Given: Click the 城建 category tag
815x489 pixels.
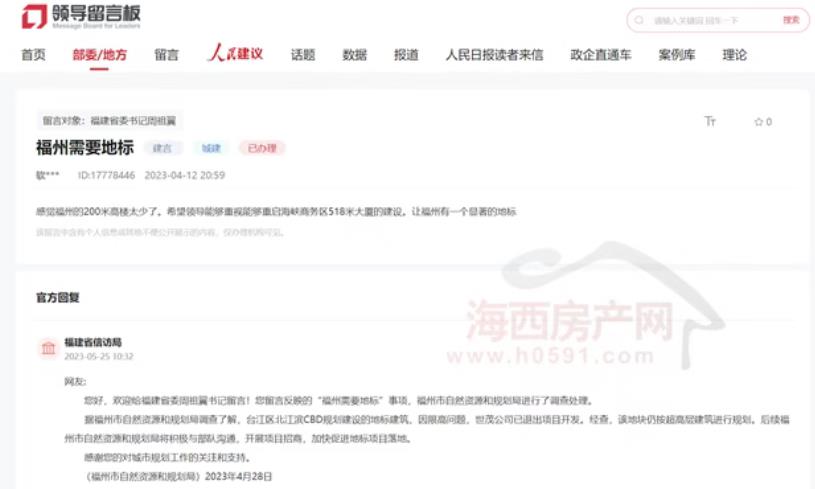Looking at the screenshot, I should (210, 148).
